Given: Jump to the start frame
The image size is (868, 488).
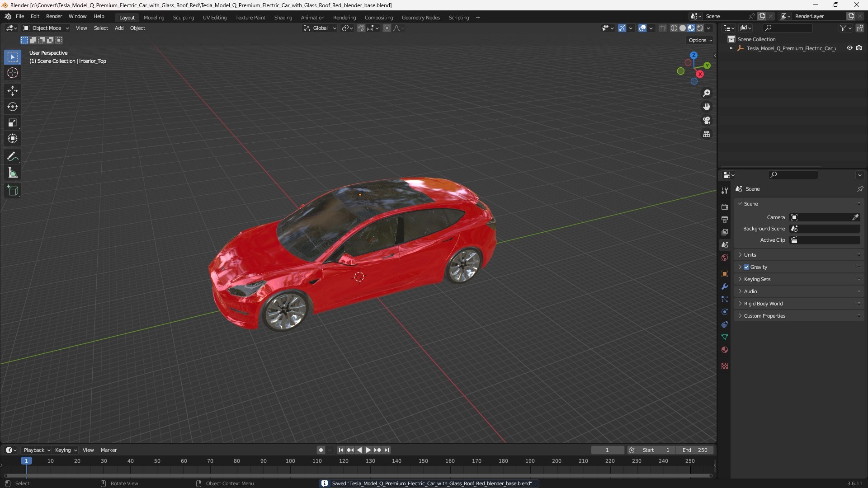Looking at the screenshot, I should (x=341, y=450).
